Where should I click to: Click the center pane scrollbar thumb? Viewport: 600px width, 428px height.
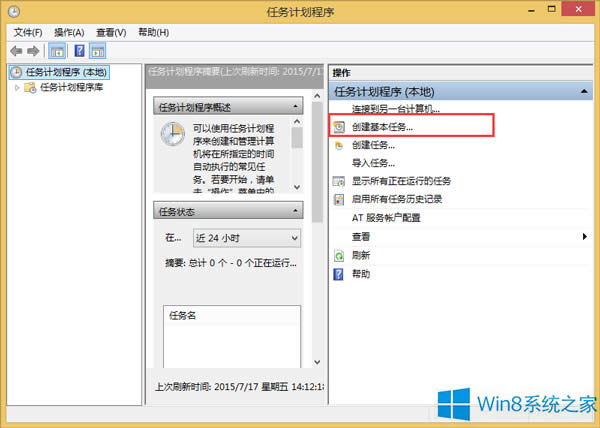[317, 163]
